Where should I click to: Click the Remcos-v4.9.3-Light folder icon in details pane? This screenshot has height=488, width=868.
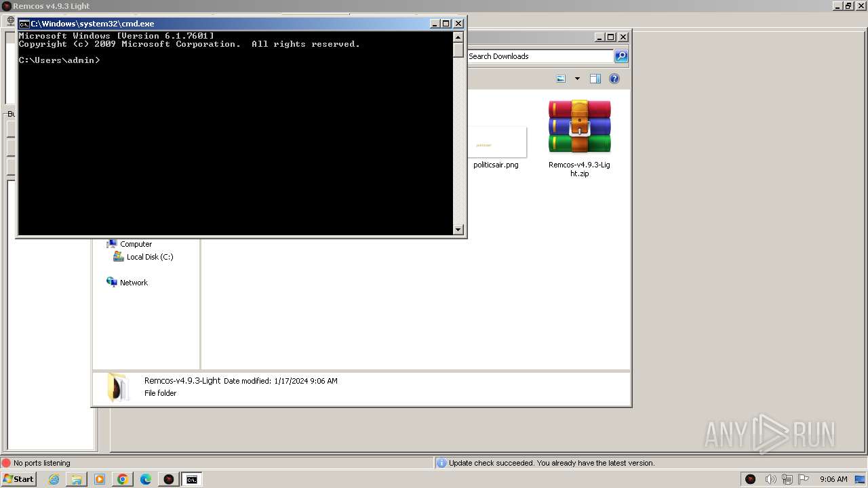click(x=117, y=388)
